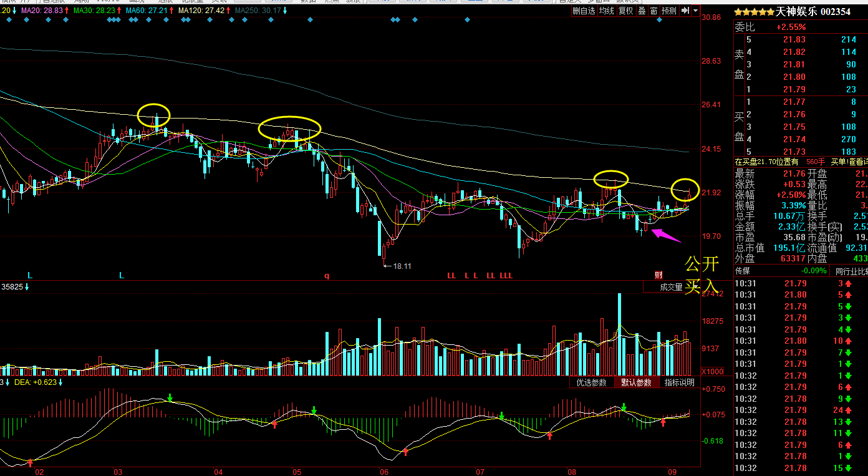Image resolution: width=868 pixels, height=476 pixels.
Task: Open the chart toolbar dropdown arrow
Action: point(695,11)
